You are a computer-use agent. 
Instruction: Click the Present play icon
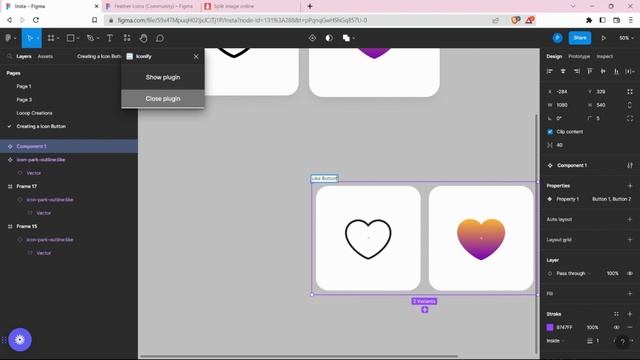[x=603, y=38]
